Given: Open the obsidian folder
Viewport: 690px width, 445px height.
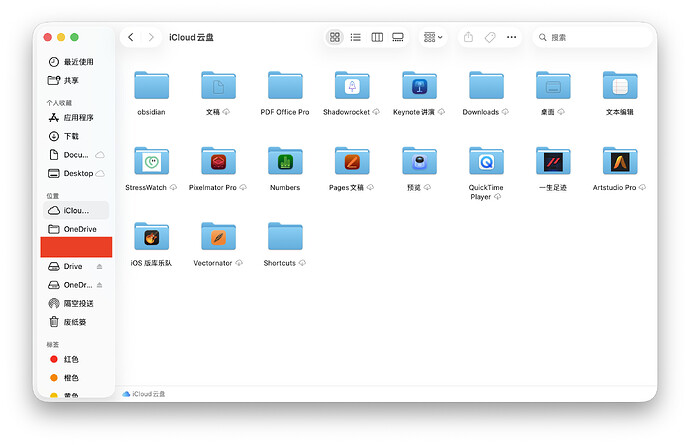Looking at the screenshot, I should point(151,85).
